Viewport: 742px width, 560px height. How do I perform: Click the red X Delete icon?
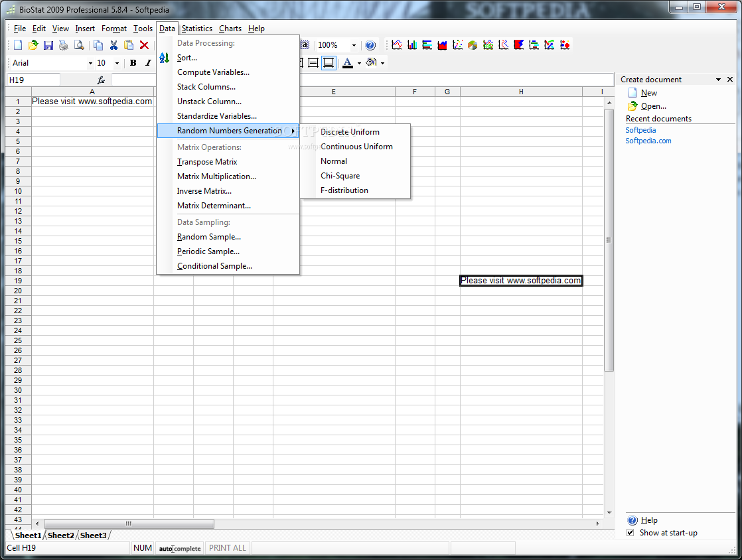point(144,45)
